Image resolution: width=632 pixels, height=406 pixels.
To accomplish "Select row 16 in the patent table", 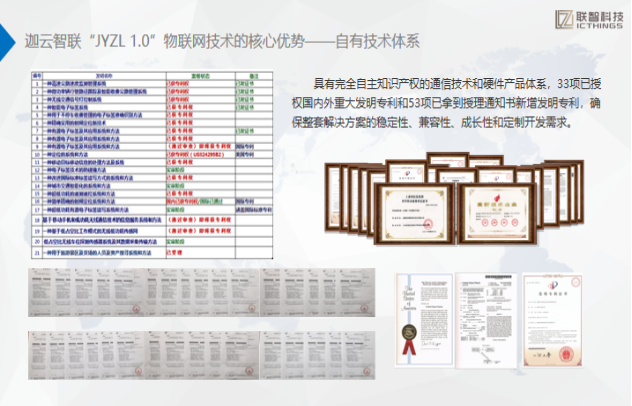I will pyautogui.click(x=152, y=202).
